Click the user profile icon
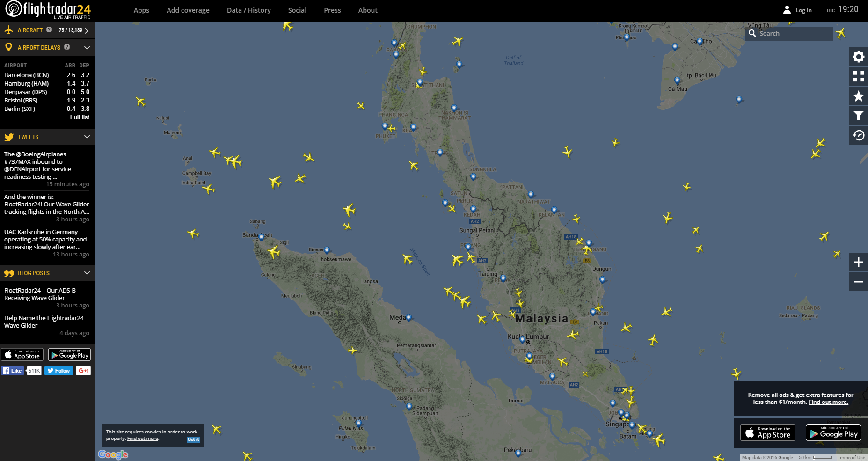868x461 pixels. [x=787, y=10]
